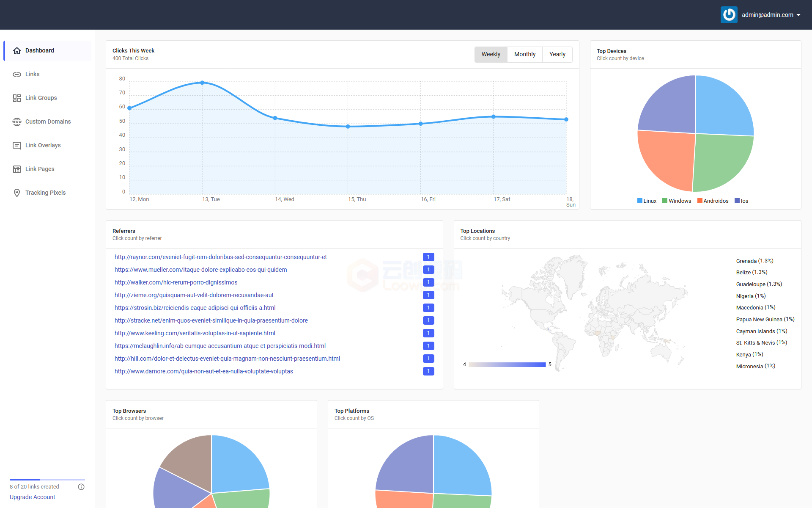
Task: Open the zieme.org referrer link
Action: pos(194,295)
